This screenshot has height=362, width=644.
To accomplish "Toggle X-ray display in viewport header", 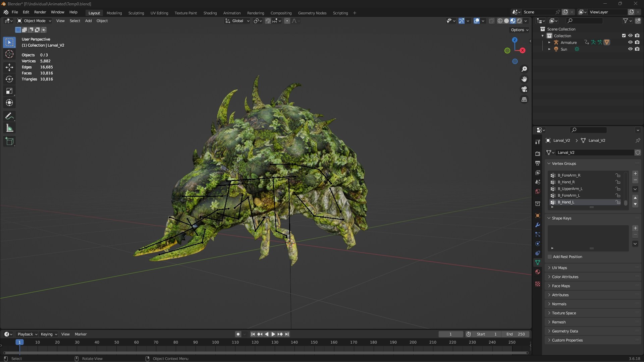I will (492, 21).
